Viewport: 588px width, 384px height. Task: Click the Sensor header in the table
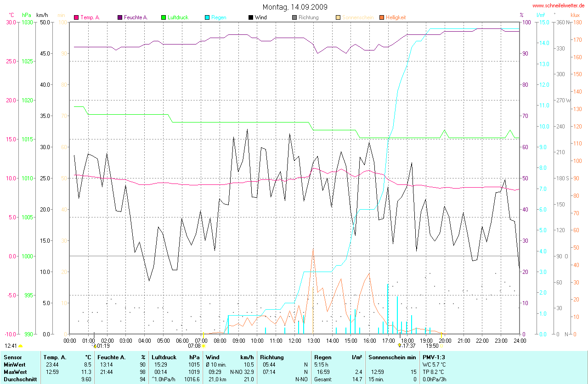point(12,357)
